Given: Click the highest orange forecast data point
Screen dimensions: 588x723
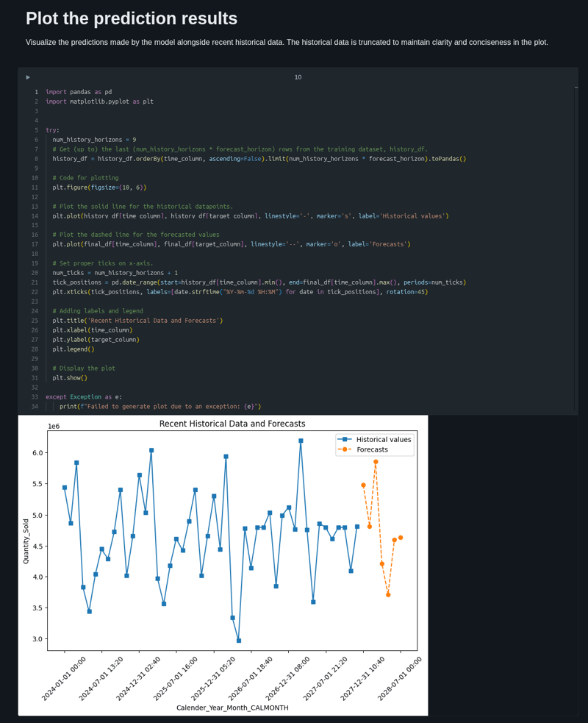Looking at the screenshot, I should (376, 462).
